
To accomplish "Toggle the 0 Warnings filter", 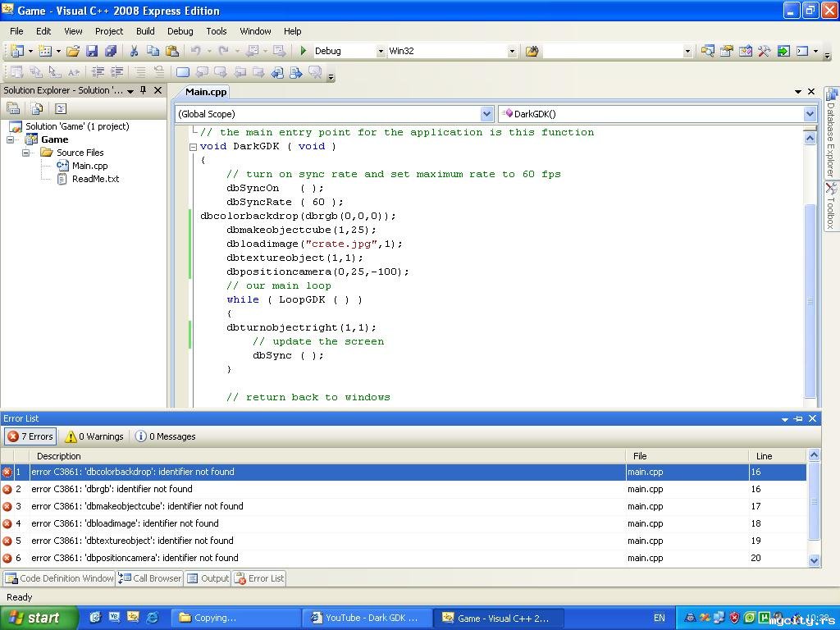I will 94,436.
